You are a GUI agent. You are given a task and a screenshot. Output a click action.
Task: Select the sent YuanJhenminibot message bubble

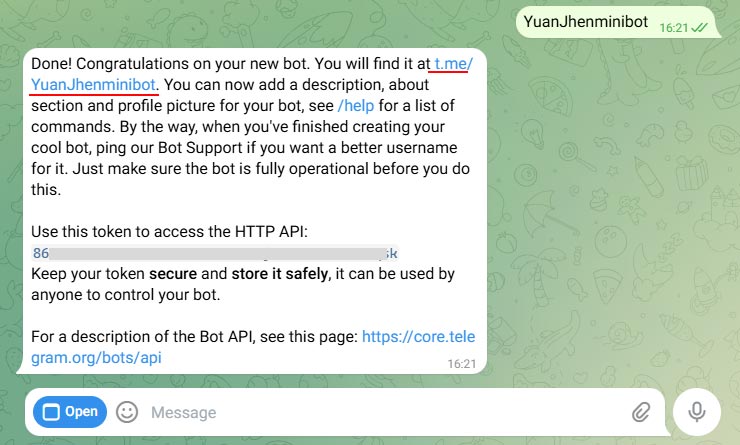(616, 22)
